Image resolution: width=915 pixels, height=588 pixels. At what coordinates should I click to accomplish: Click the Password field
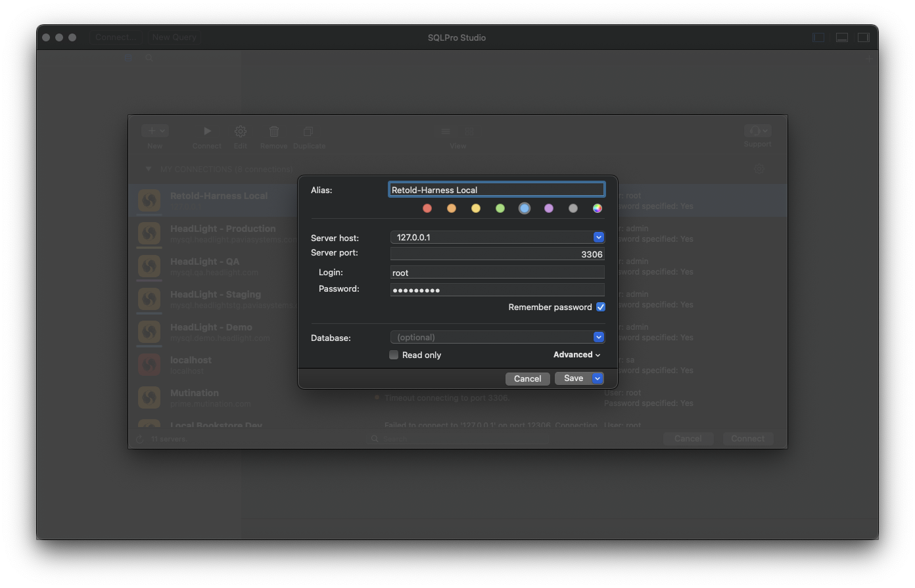click(x=497, y=290)
